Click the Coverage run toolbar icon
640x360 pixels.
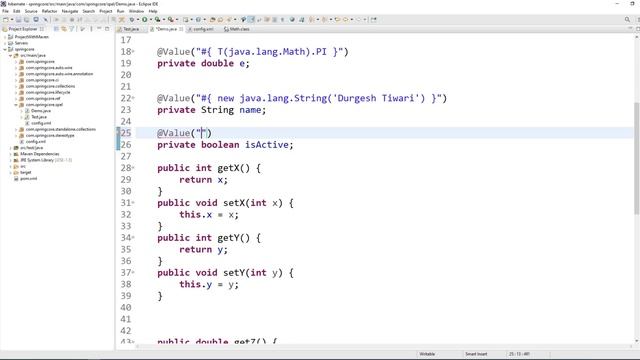(x=157, y=19)
